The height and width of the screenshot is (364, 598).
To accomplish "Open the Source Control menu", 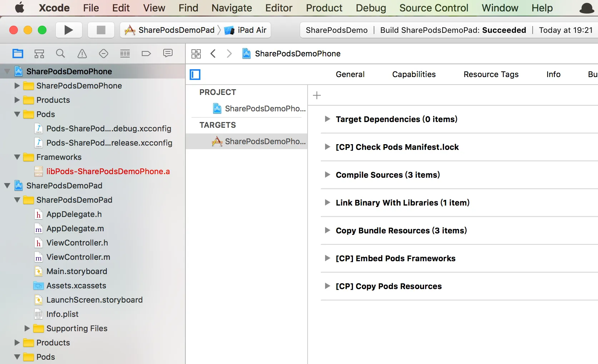I will click(434, 8).
